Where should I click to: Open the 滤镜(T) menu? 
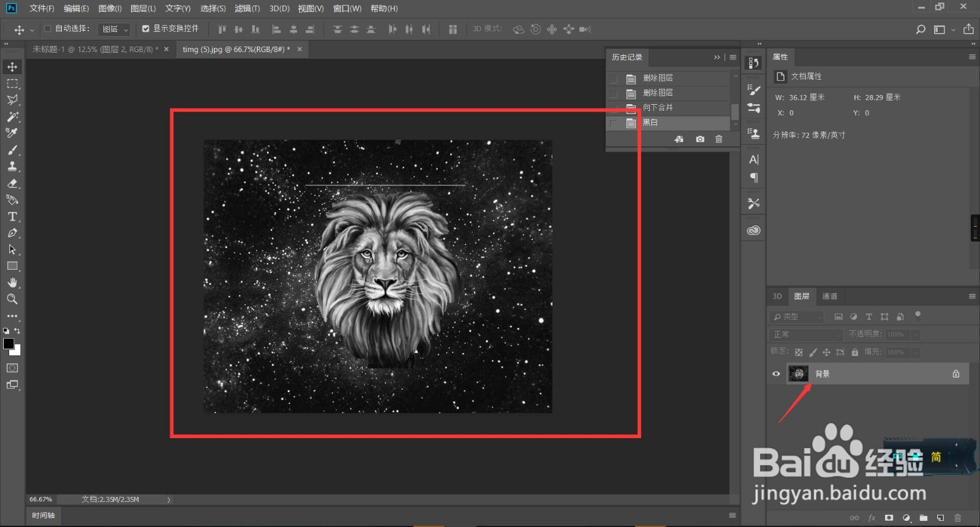click(247, 9)
